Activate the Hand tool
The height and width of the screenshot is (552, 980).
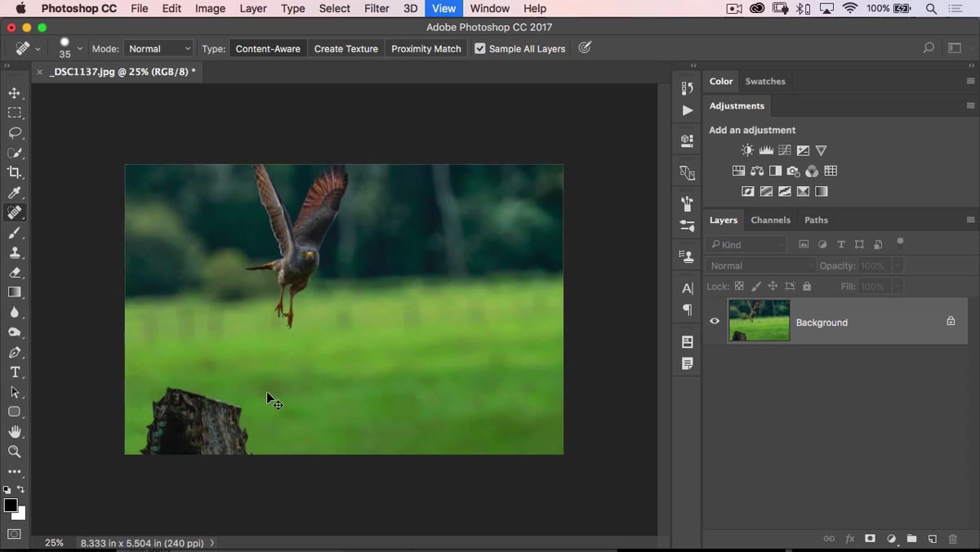click(x=15, y=432)
